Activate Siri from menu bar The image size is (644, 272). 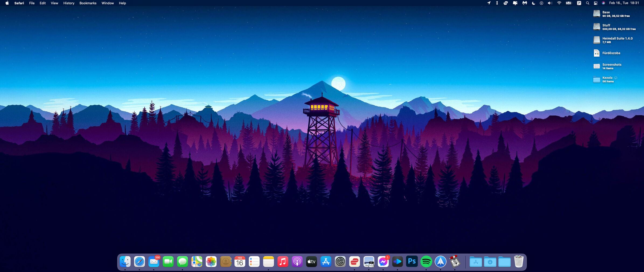pyautogui.click(x=603, y=3)
